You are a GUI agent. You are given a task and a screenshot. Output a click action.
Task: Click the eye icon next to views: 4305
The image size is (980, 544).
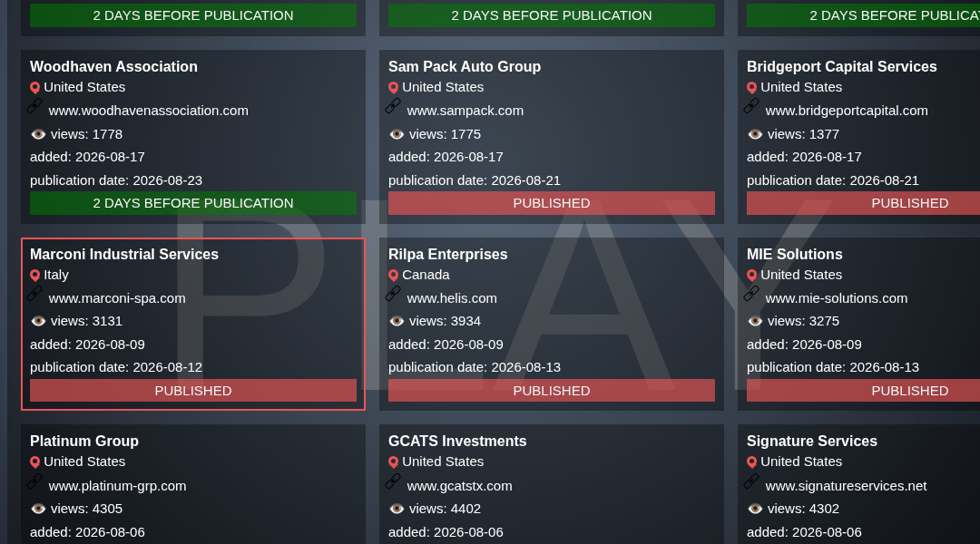pos(38,509)
